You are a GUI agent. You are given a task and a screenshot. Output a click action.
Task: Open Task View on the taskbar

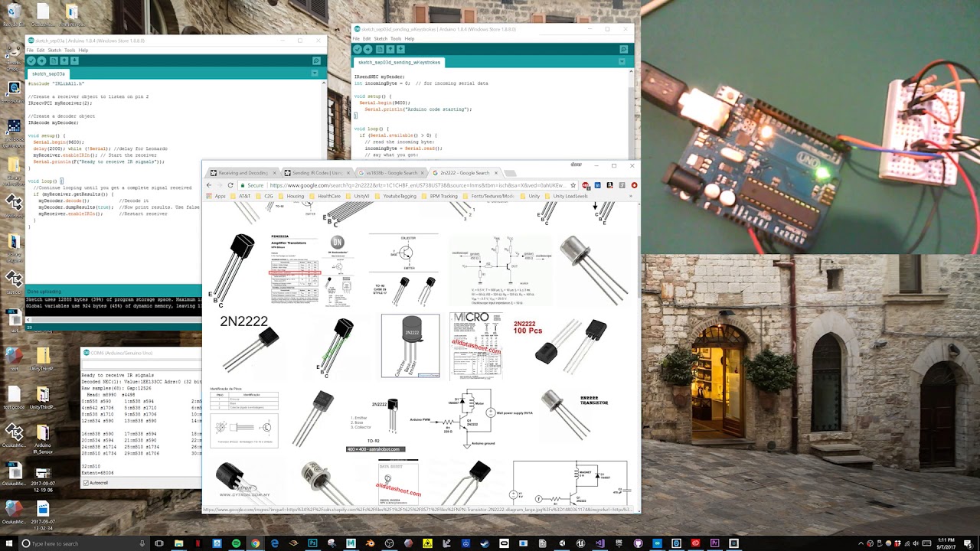point(159,543)
